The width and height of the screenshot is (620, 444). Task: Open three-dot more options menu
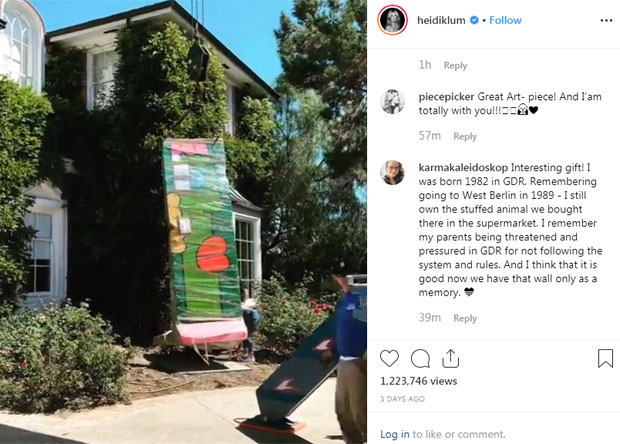[606, 21]
